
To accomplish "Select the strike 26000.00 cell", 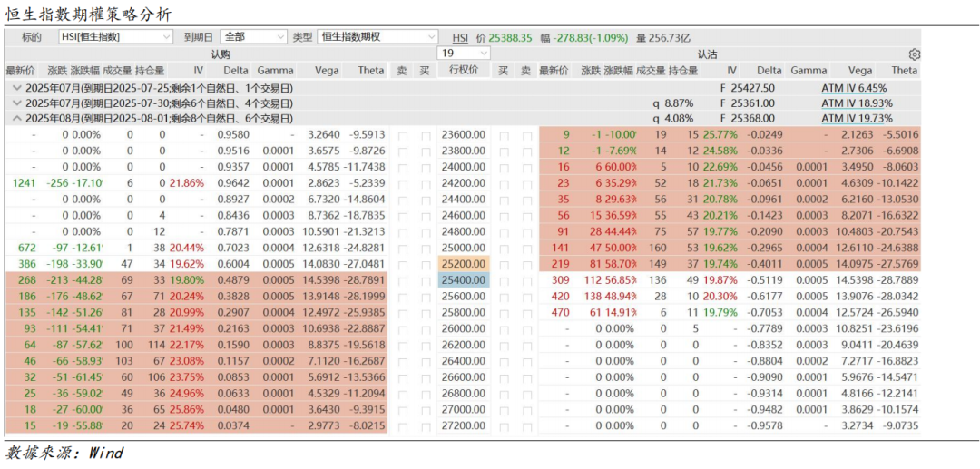I will pyautogui.click(x=464, y=329).
